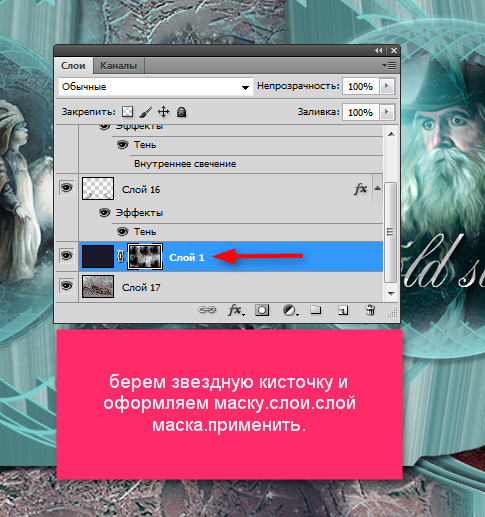Click Слой 16 layer thumbnail
This screenshot has width=485, height=517.
98,188
